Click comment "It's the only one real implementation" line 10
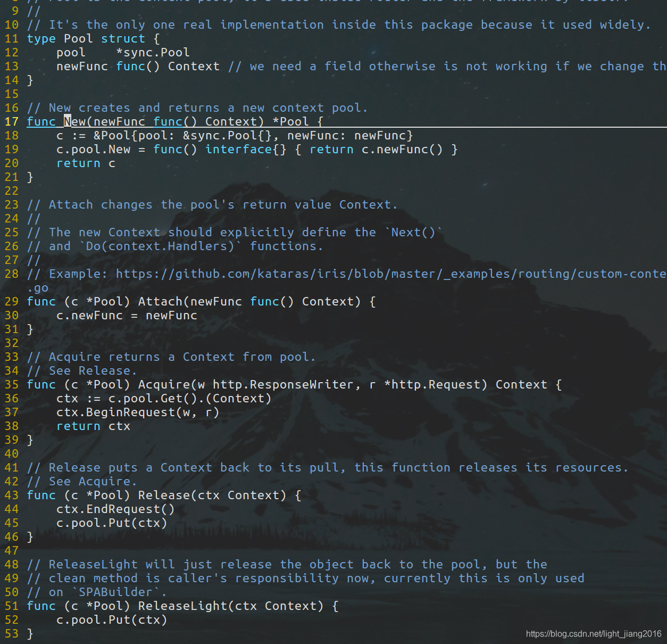 pos(338,24)
